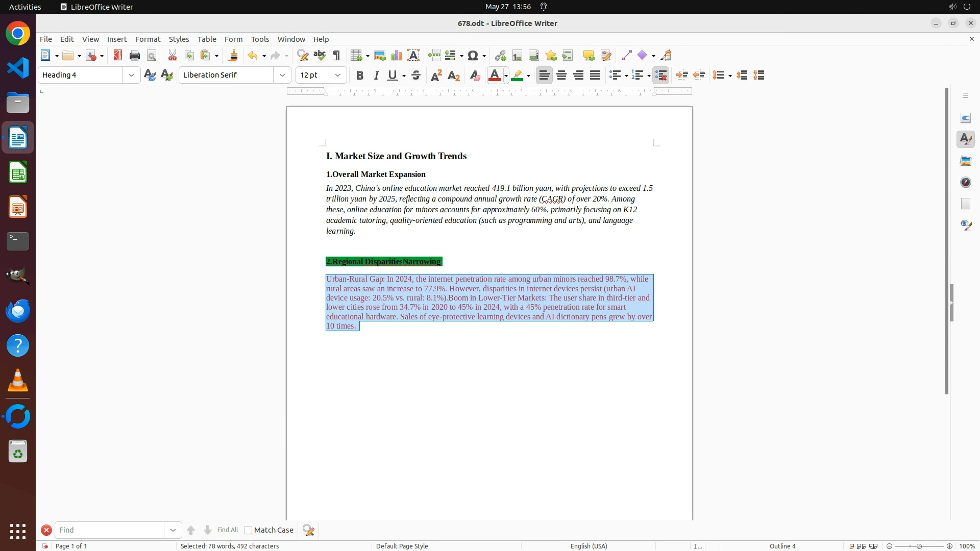This screenshot has width=980, height=551.
Task: Toggle Bold formatting
Action: tap(360, 76)
